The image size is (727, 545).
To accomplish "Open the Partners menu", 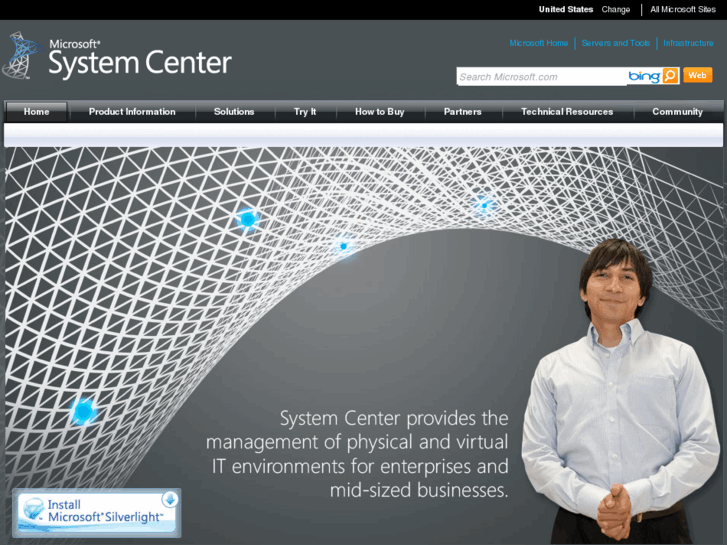I will tap(463, 112).
